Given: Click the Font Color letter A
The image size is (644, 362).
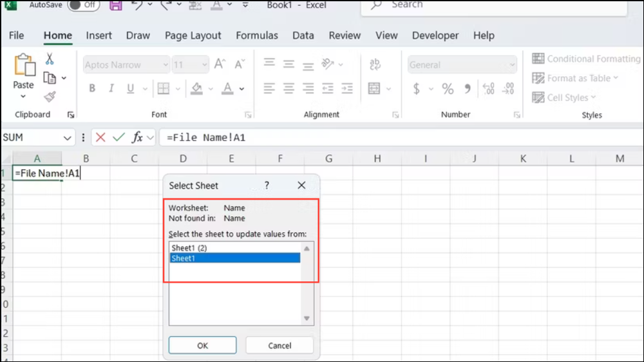Looking at the screenshot, I should pos(227,88).
